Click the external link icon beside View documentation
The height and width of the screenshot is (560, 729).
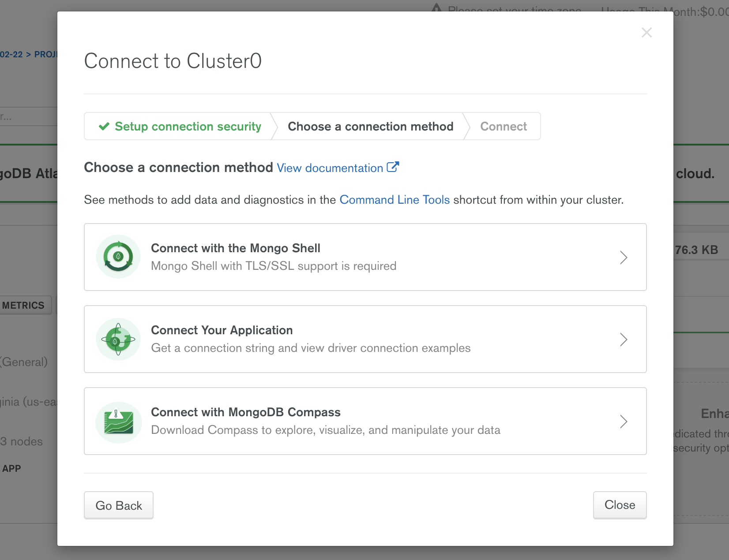coord(393,167)
